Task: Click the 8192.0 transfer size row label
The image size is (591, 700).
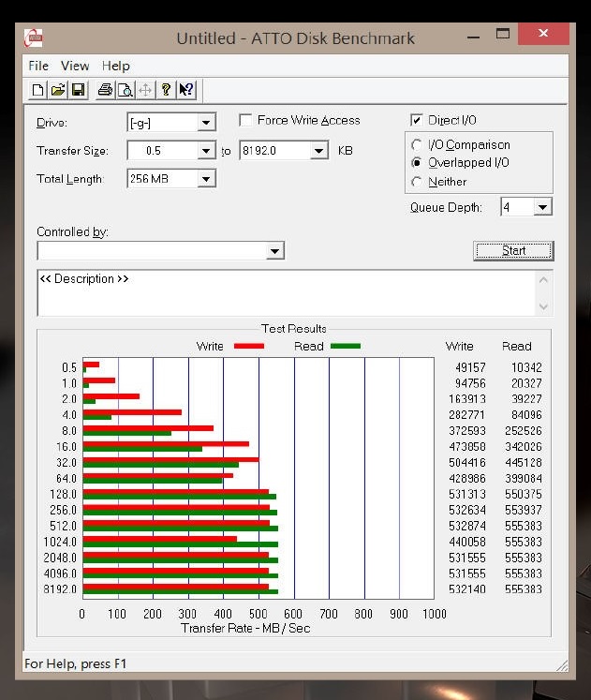Action: tap(60, 589)
